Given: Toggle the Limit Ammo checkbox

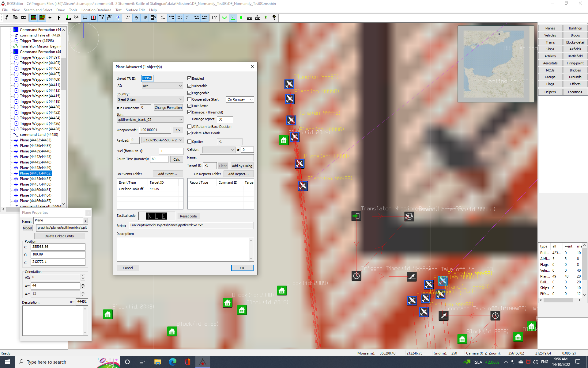Looking at the screenshot, I should point(189,106).
